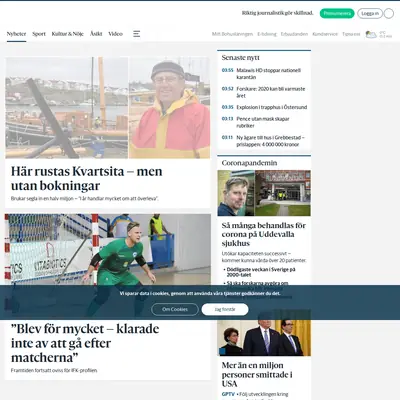Open the goalkeeper article photo
The width and height of the screenshot is (400, 400).
pyautogui.click(x=108, y=249)
